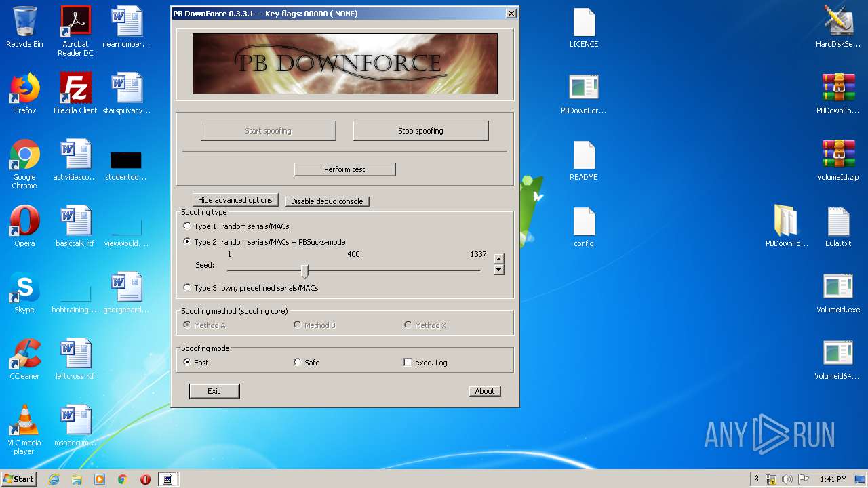The width and height of the screenshot is (868, 488).
Task: Open the starsprivacy Word document
Action: pyautogui.click(x=126, y=94)
